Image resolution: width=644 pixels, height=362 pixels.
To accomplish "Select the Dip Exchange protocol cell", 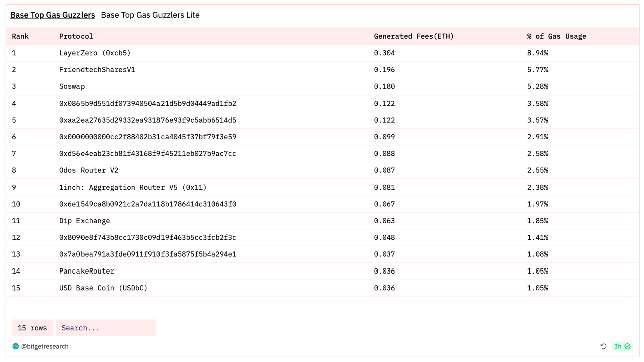I will pos(85,221).
